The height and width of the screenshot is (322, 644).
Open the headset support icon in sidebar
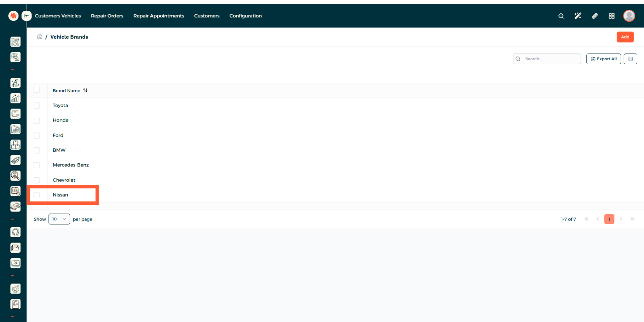point(15,232)
